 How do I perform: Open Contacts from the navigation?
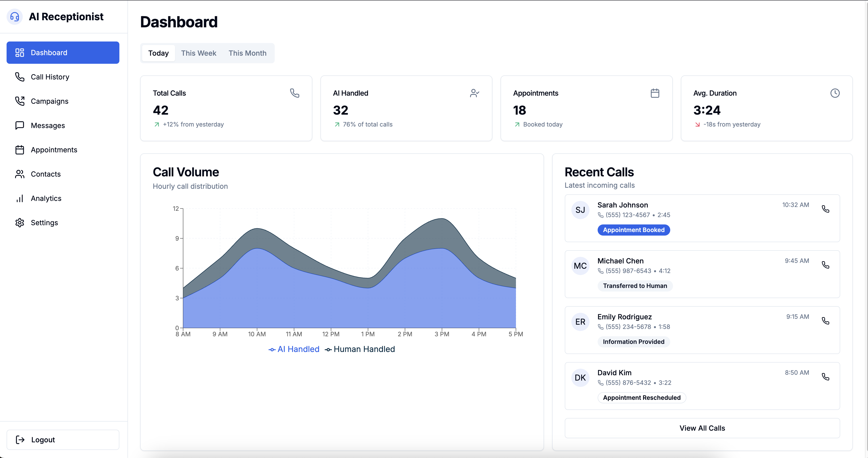(x=46, y=174)
